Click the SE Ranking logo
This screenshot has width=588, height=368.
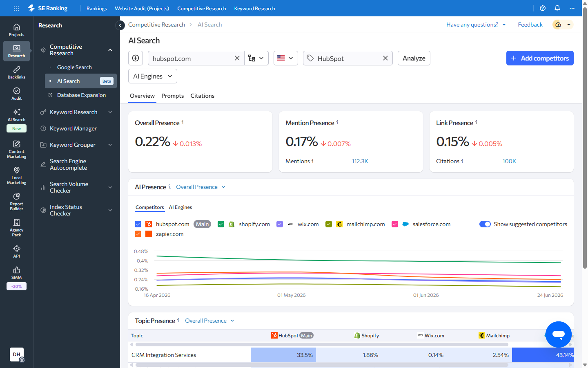point(48,8)
